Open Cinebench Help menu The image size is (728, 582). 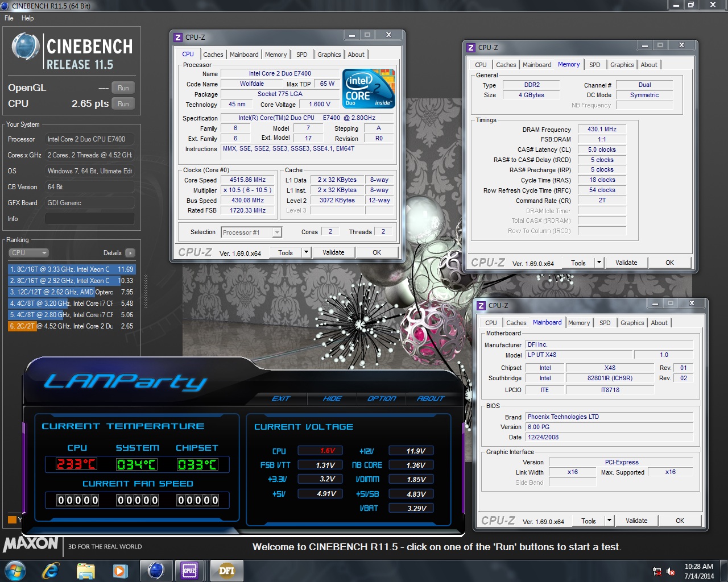pos(27,18)
